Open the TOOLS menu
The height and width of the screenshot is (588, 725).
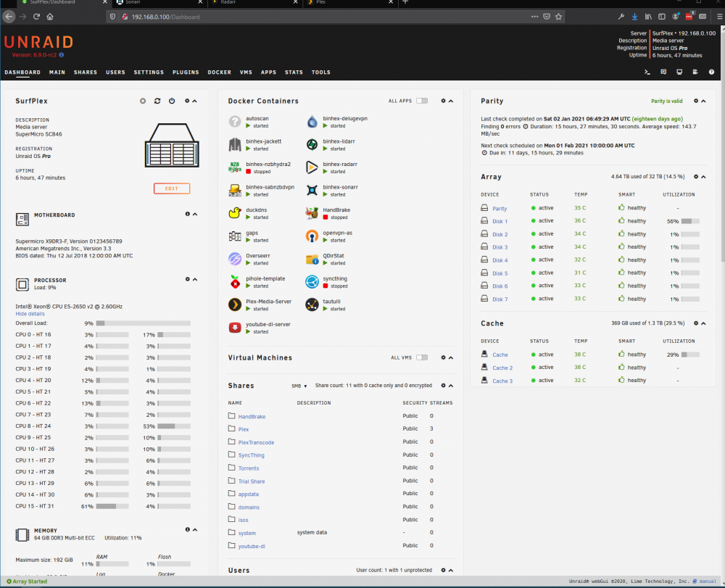(321, 73)
